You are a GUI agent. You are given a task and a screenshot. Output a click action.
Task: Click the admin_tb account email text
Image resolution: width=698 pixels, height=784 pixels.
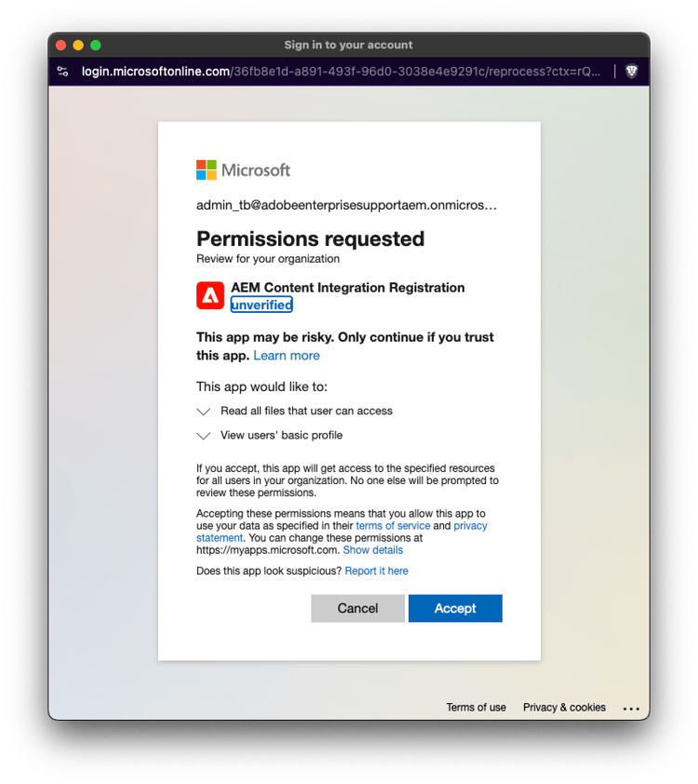coord(346,205)
